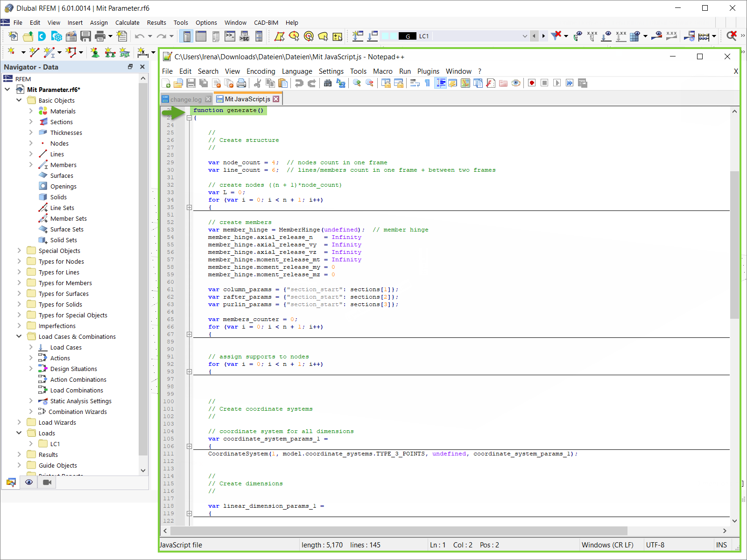Collapse the Load Cases & Combinations branch
The height and width of the screenshot is (560, 747).
pyautogui.click(x=19, y=336)
